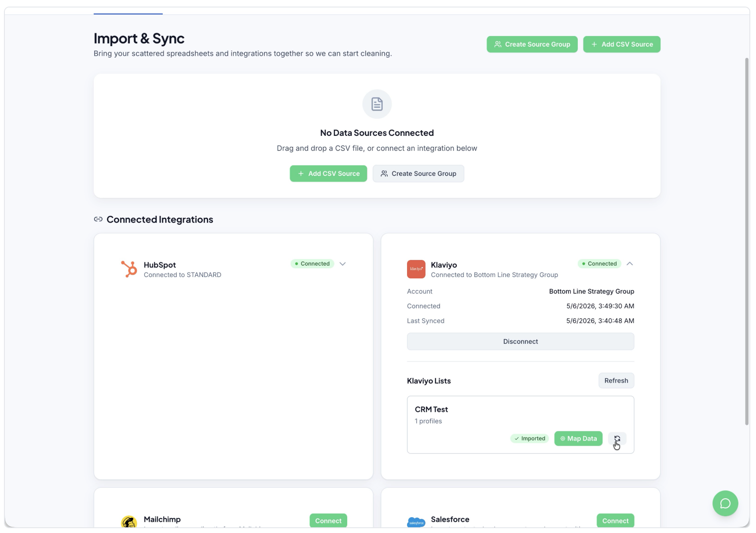
Task: Collapse the Klaviyo integration chevron
Action: pyautogui.click(x=630, y=264)
